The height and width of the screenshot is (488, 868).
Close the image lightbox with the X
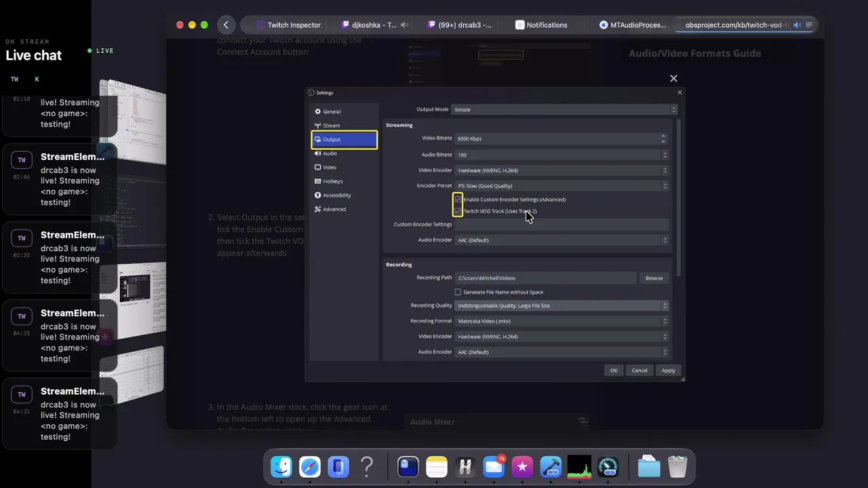(x=673, y=79)
